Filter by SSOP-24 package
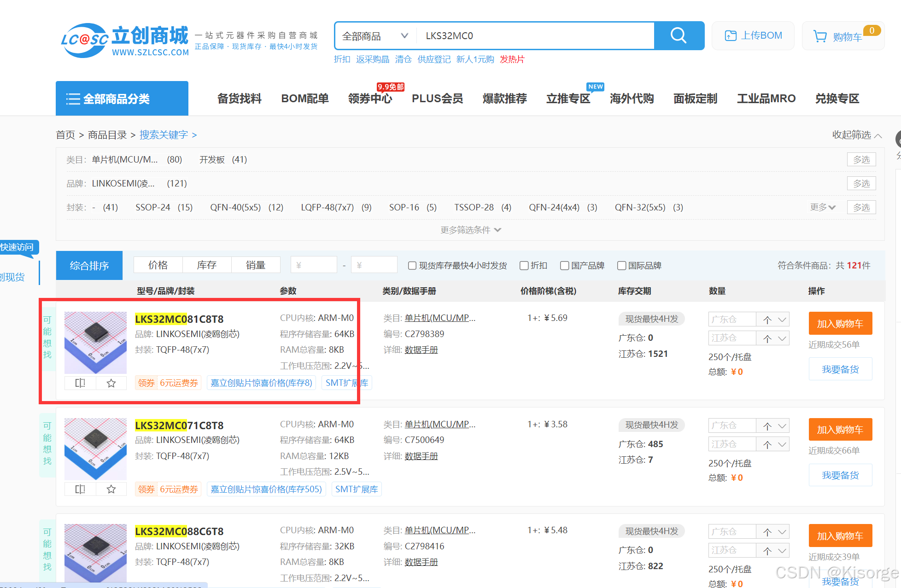This screenshot has height=588, width=901. [x=164, y=207]
